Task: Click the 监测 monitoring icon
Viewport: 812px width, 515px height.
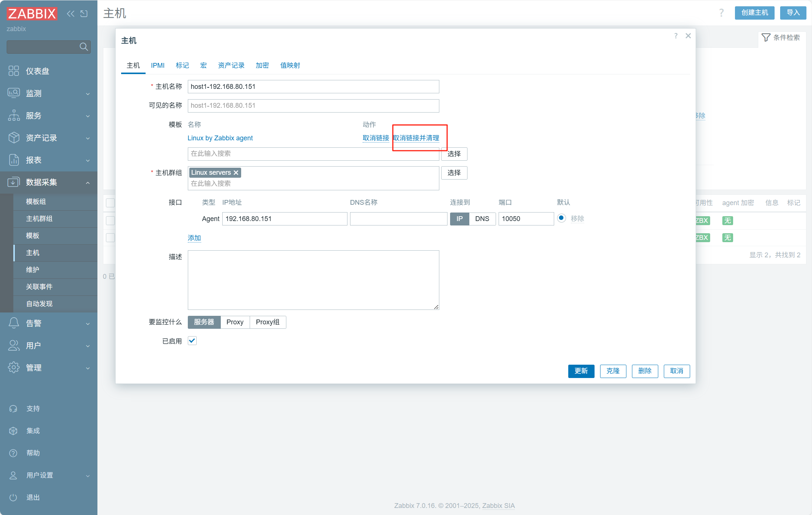Action: [14, 93]
